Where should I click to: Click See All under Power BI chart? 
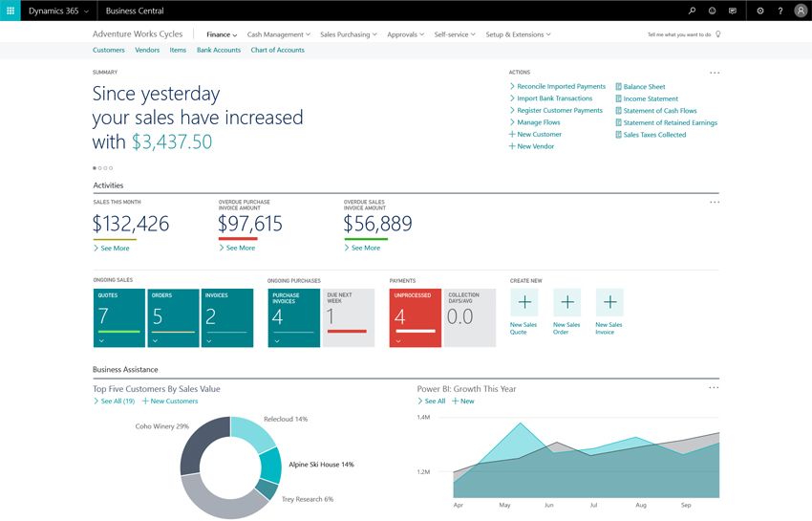click(x=432, y=401)
